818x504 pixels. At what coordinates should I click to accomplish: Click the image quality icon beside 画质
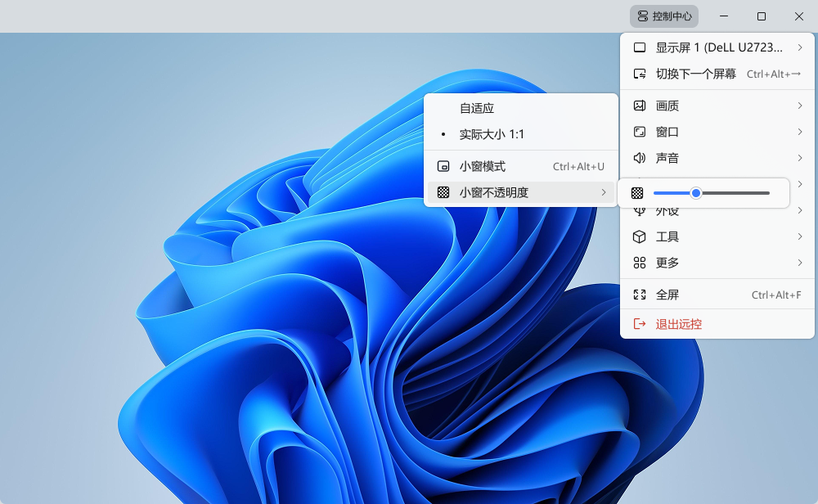click(x=640, y=106)
